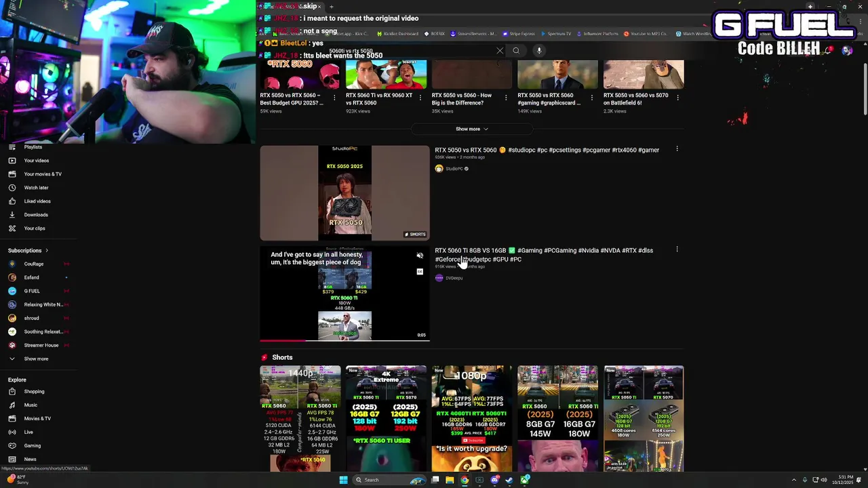Image resolution: width=868 pixels, height=488 pixels.
Task: Open Your movies & TV
Action: coord(42,174)
